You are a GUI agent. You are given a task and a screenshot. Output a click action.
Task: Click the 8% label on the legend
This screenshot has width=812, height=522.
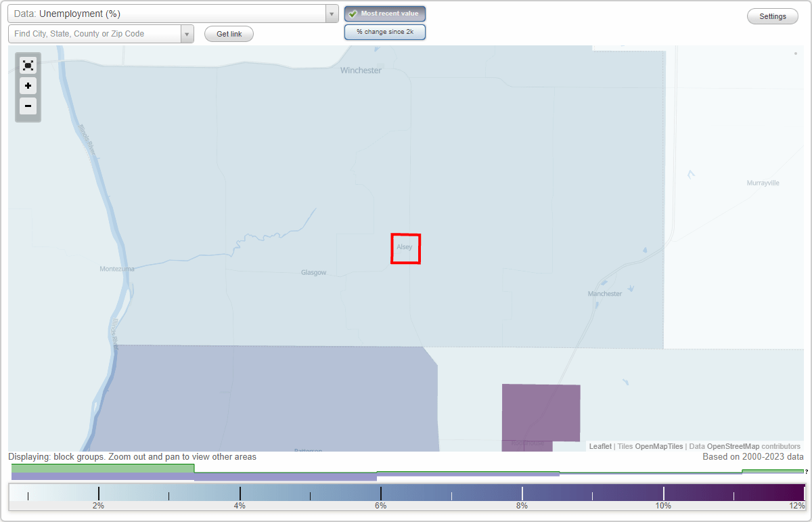coord(522,506)
